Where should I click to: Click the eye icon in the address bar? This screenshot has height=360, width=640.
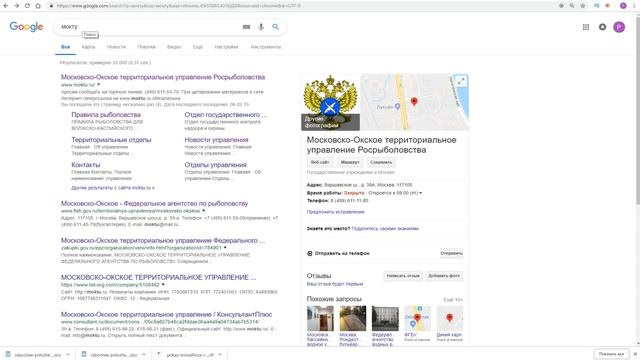pyautogui.click(x=561, y=6)
